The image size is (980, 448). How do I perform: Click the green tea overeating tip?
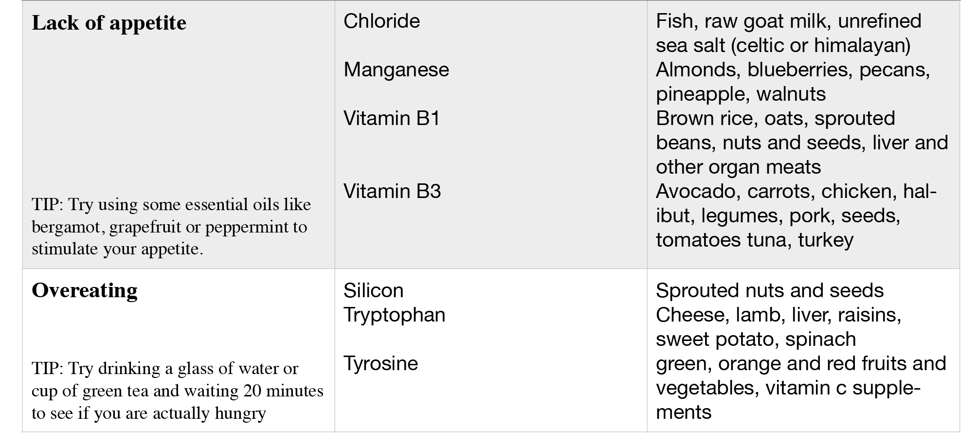tap(178, 391)
